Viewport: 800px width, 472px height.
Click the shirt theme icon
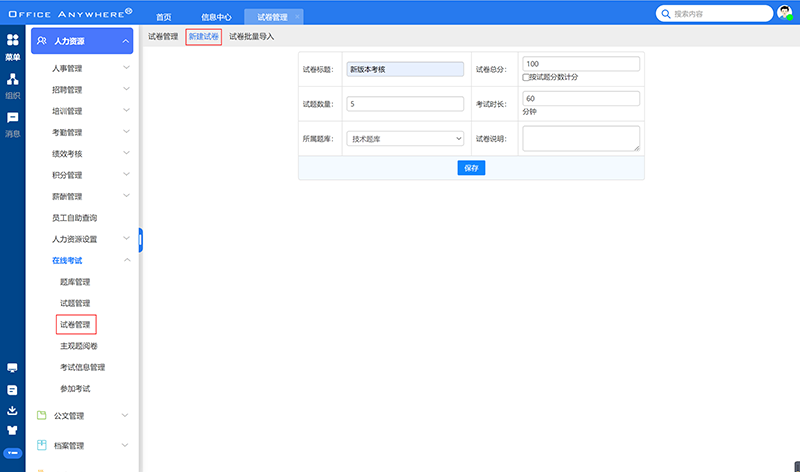[x=12, y=431]
